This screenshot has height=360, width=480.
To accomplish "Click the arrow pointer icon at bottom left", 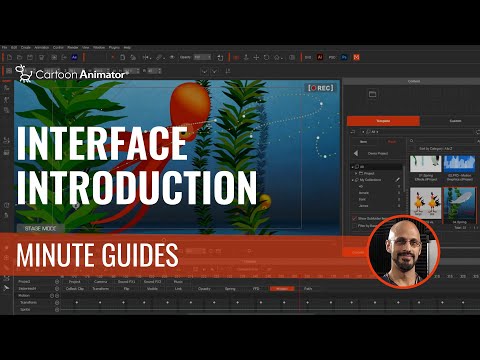I will click(x=6, y=288).
